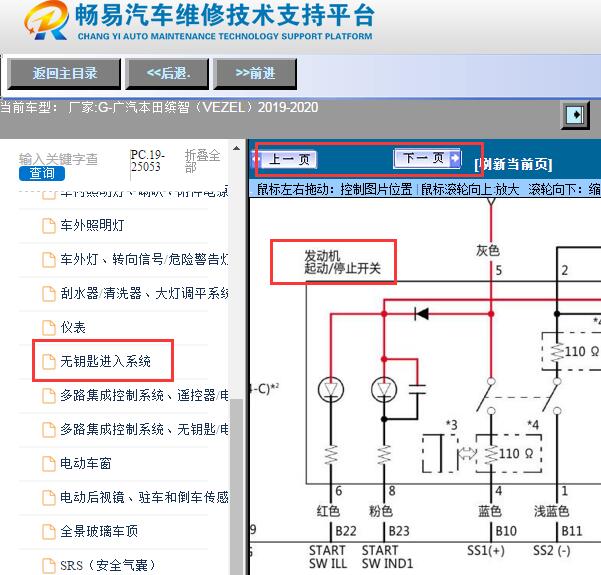Viewport: 601px width, 575px height.
Task: Click the document icon beside 全景玻璃车顶
Action: [49, 532]
